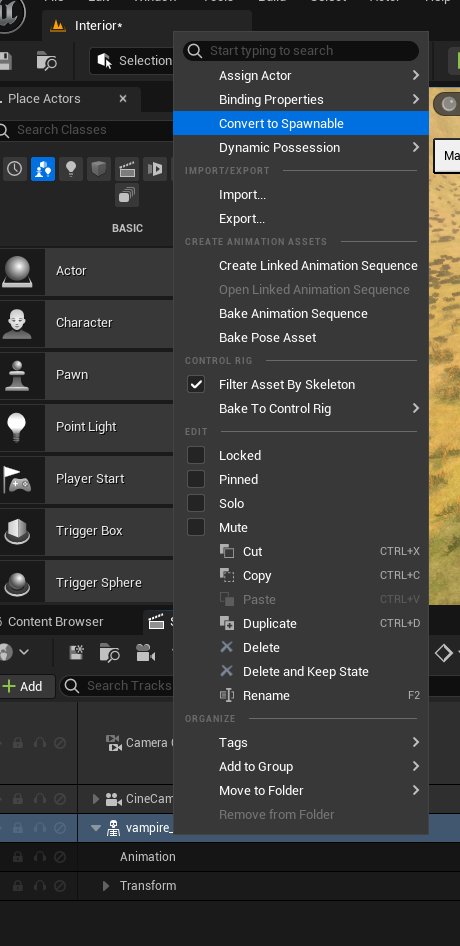This screenshot has height=946, width=460.
Task: Open the Cinematic category clapperboard icon
Action: (127, 169)
